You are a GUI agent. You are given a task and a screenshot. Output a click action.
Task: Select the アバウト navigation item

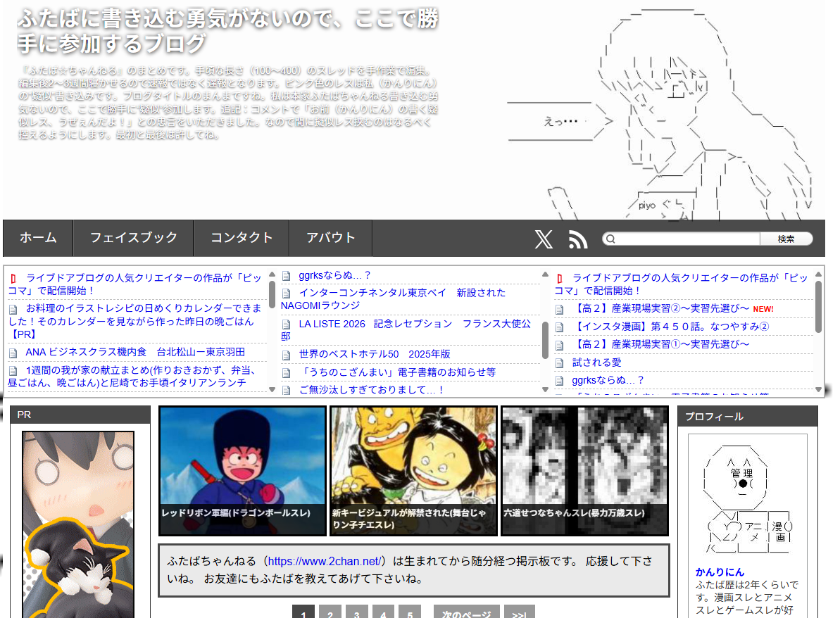pyautogui.click(x=330, y=238)
